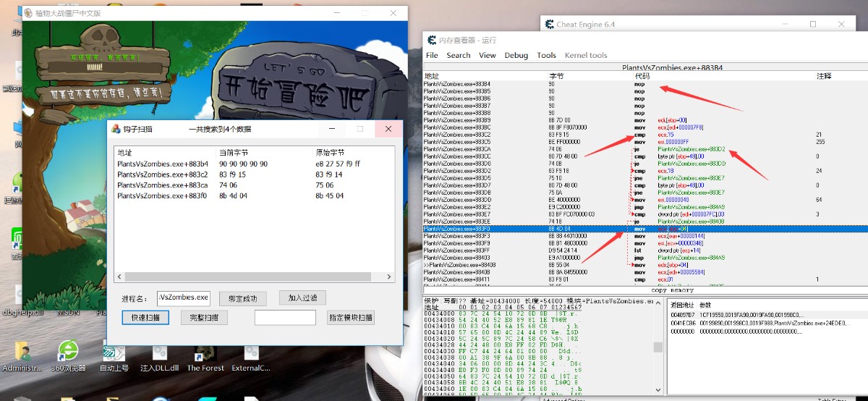Click the Cheat Engine 6.4 title icon
This screenshot has height=401, width=868.
tap(548, 24)
